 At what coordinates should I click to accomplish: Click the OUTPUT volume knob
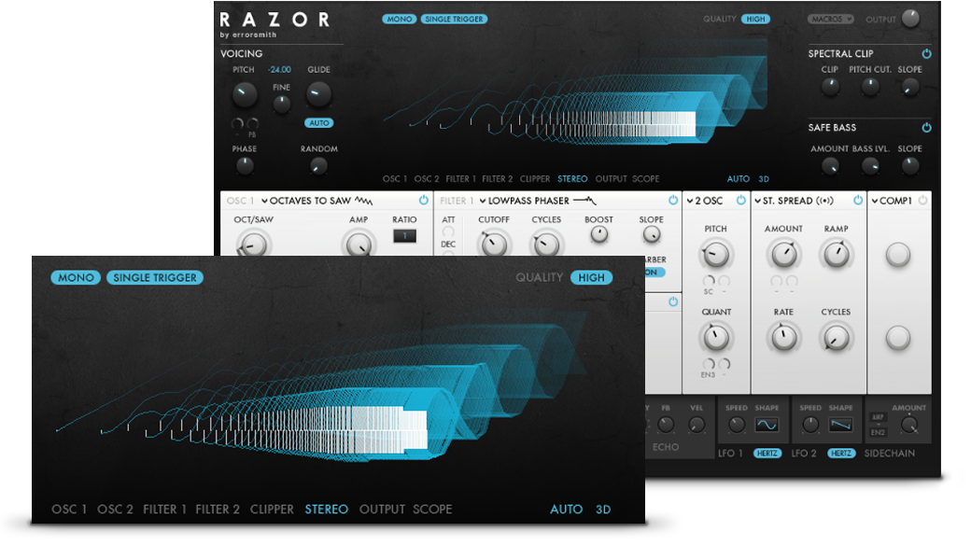(910, 19)
